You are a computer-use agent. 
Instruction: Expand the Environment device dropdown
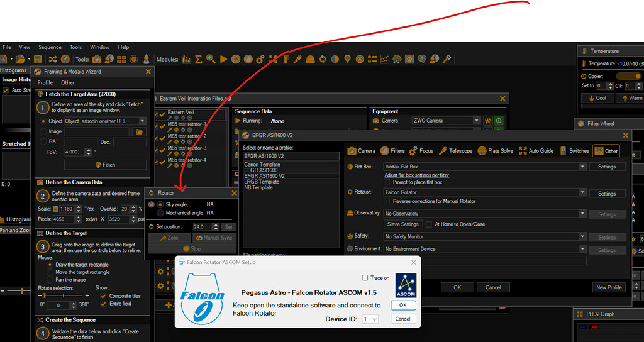click(582, 249)
